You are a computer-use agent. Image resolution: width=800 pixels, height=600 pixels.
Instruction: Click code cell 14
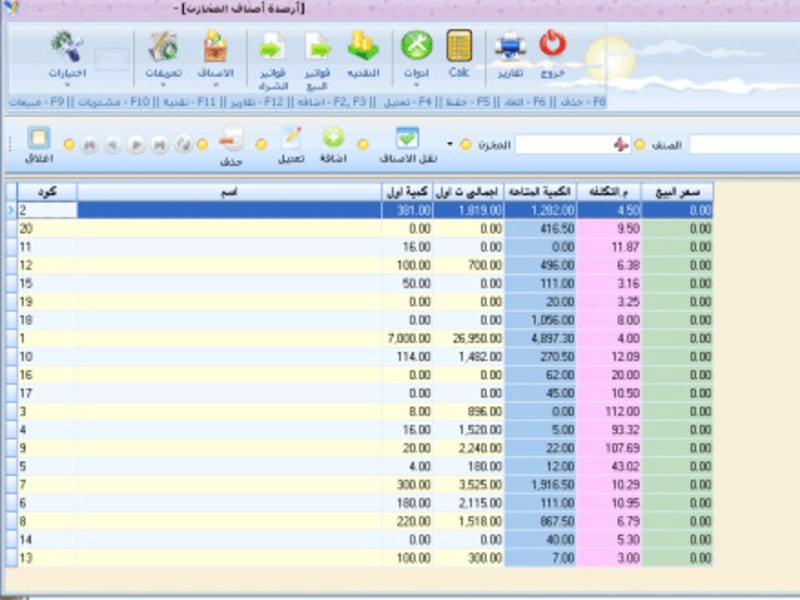tap(47, 539)
